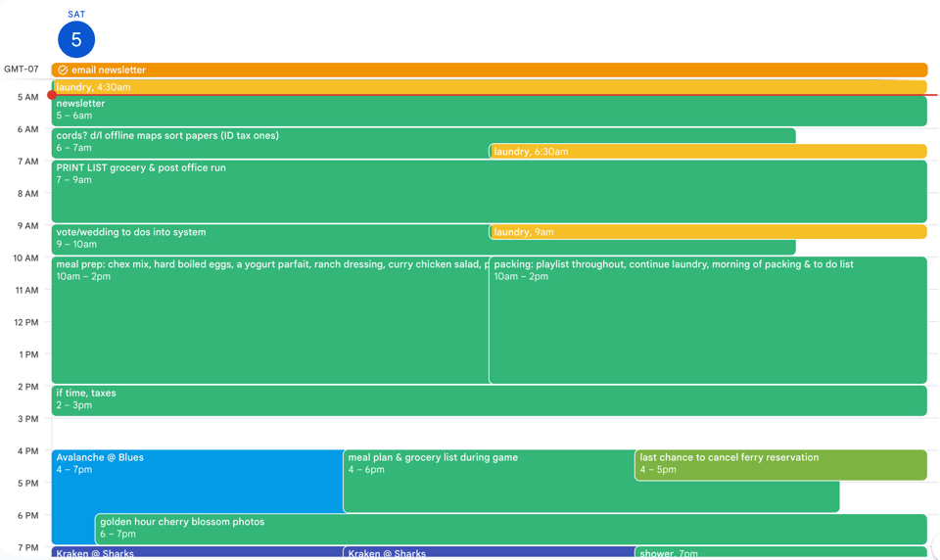Click the red current time indicator dot
Screen dimensions: 940x560
pos(52,95)
